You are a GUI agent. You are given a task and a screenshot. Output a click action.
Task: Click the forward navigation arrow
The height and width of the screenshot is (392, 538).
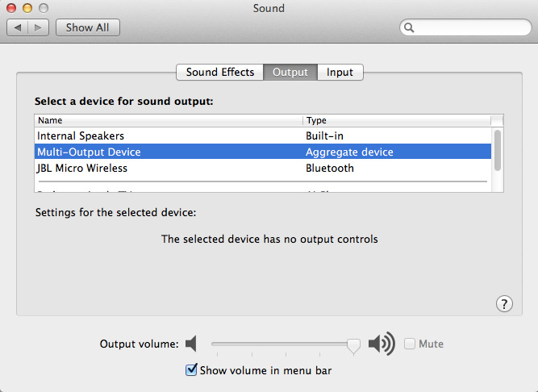(39, 27)
